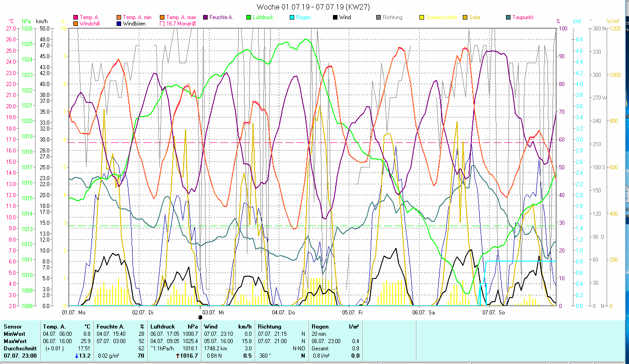This screenshot has width=629, height=364.
Task: Click the absolute humidity value '8.02 g/m³'
Action: (109, 356)
